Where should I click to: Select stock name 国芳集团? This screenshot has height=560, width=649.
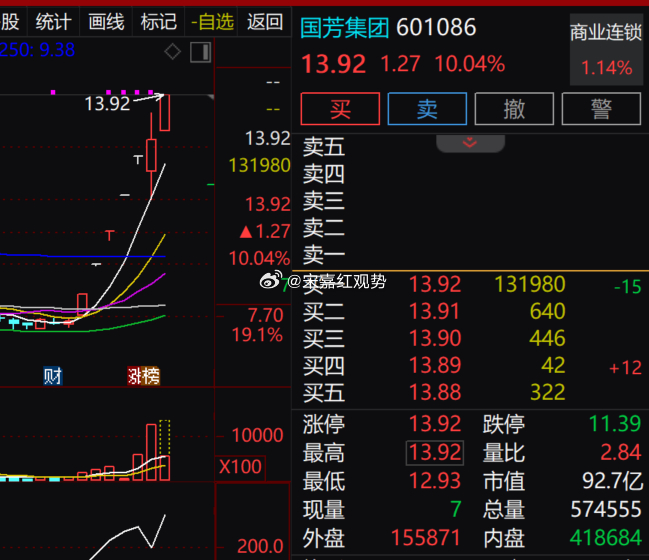click(344, 28)
